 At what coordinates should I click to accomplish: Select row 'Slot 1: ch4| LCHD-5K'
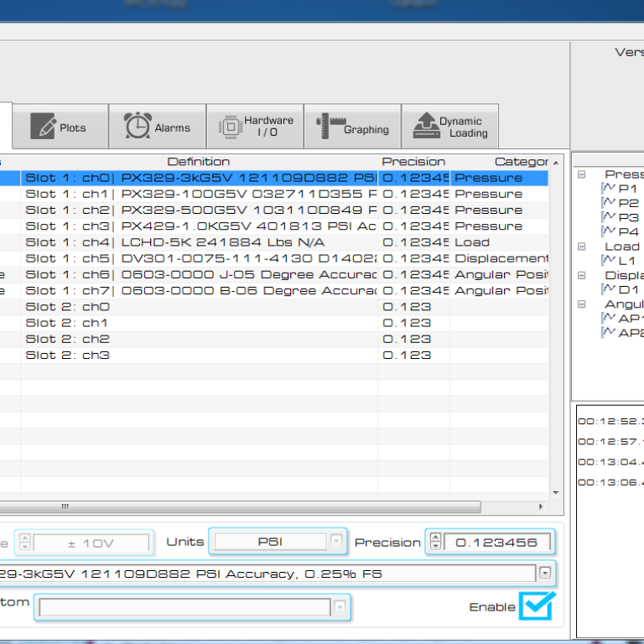(x=274, y=242)
